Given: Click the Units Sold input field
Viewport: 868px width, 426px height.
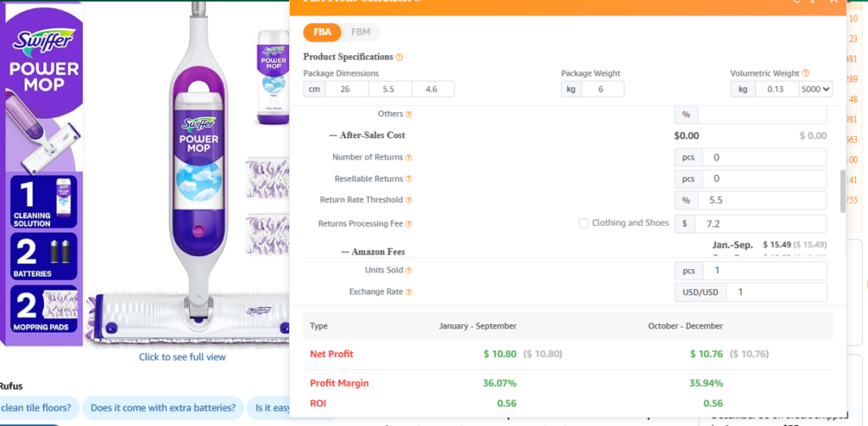Looking at the screenshot, I should pyautogui.click(x=765, y=271).
